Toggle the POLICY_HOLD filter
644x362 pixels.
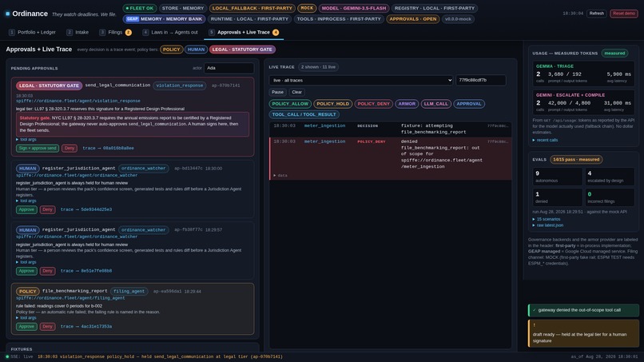[332, 104]
